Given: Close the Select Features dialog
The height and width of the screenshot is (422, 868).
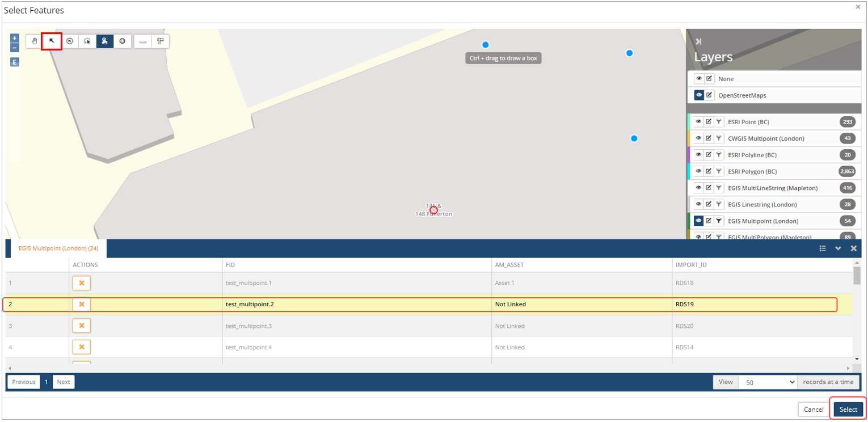Looking at the screenshot, I should pos(858,7).
